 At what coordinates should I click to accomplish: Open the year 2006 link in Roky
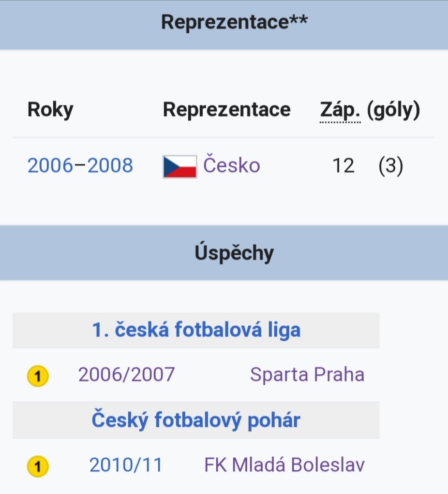50,165
